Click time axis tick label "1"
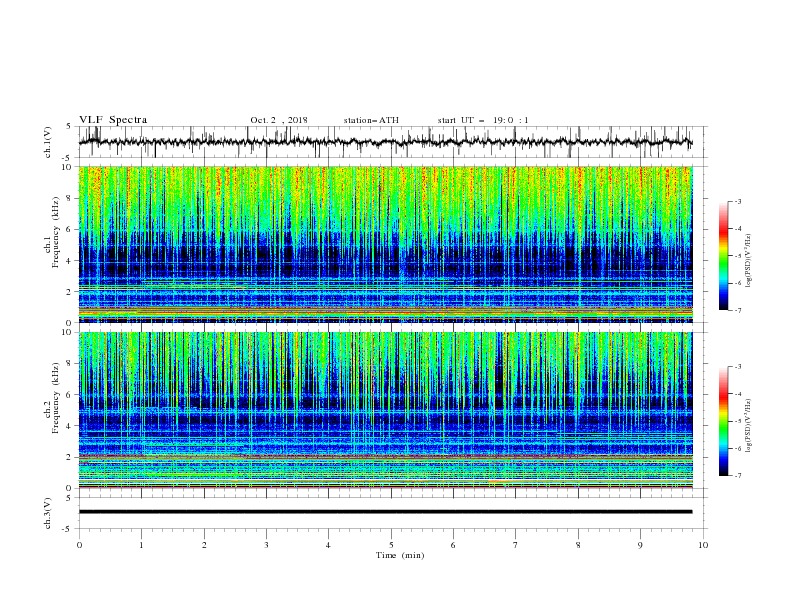The width and height of the screenshot is (792, 612). (x=142, y=545)
